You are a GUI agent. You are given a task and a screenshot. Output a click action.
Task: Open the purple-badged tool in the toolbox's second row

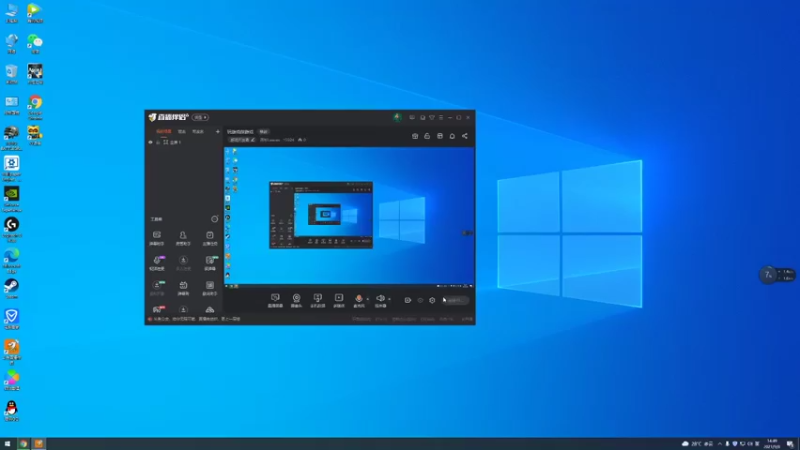157,263
